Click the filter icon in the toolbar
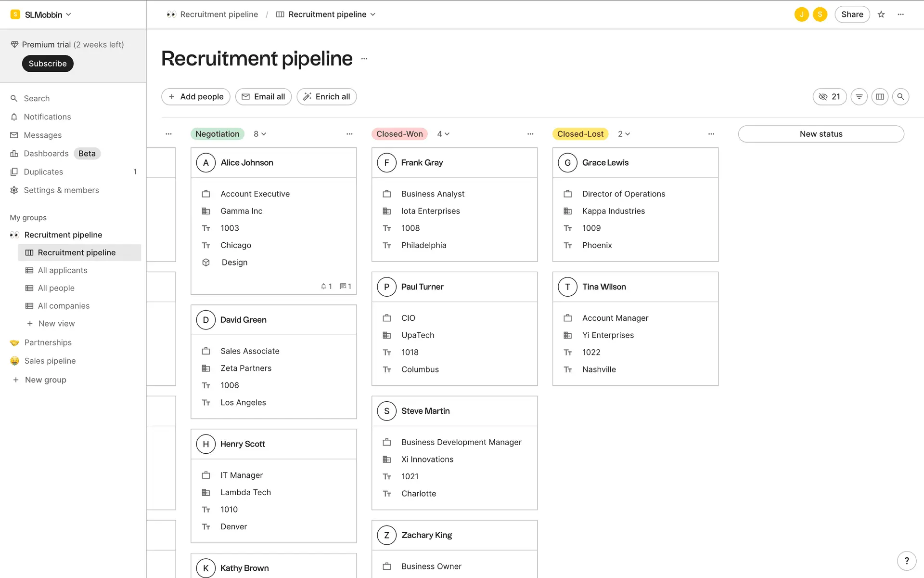 [859, 97]
